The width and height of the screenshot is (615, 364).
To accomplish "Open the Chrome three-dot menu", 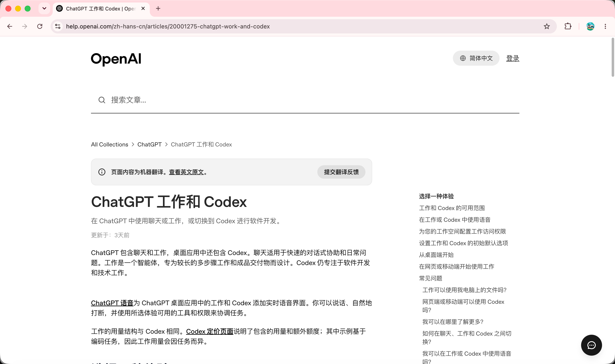I will coord(605,27).
